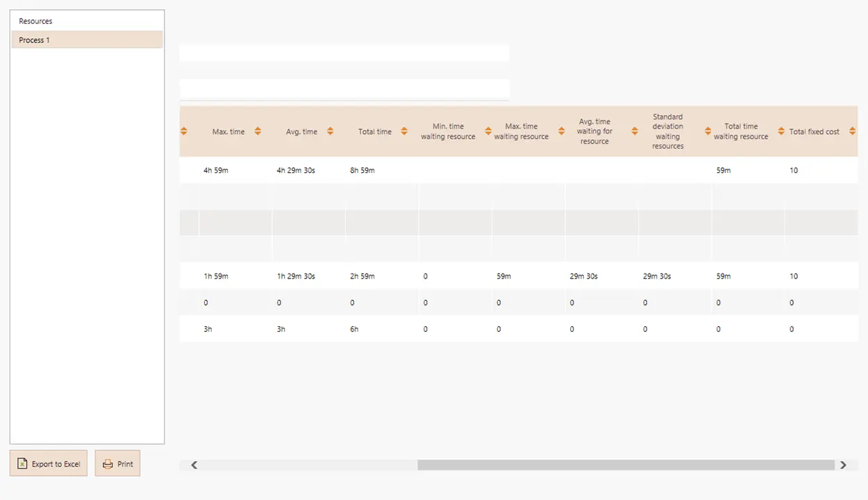Select 29m 30s under Standard deviation waiting resources
868x500 pixels.
pos(657,276)
